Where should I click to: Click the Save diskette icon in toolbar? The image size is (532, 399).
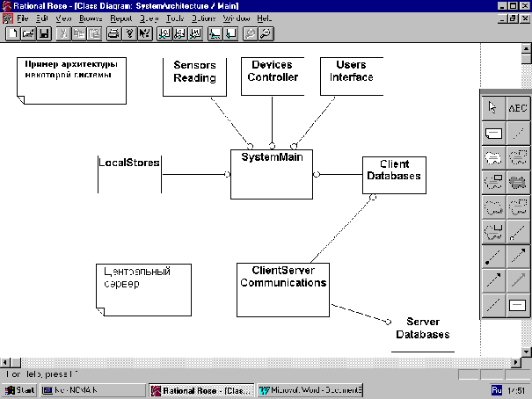44,33
